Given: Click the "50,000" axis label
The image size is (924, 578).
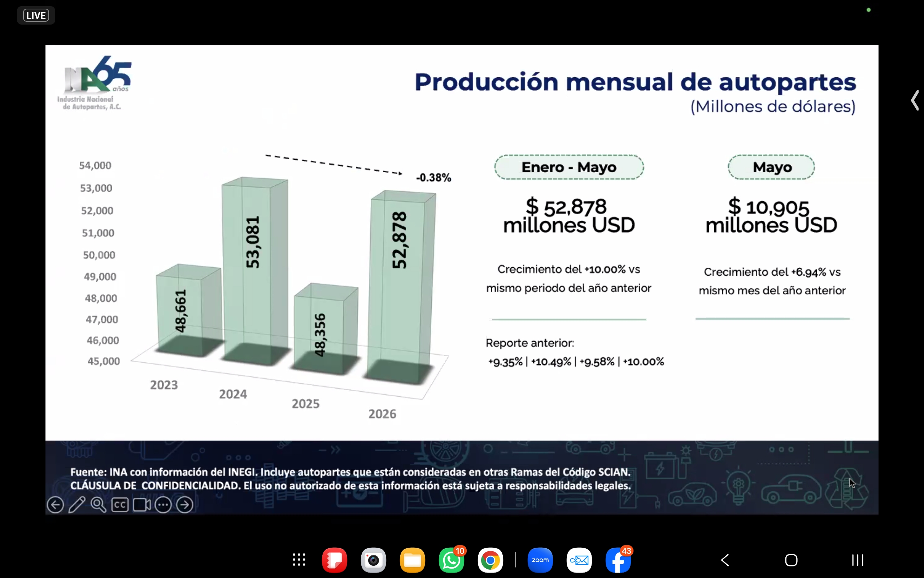Looking at the screenshot, I should click(99, 255).
